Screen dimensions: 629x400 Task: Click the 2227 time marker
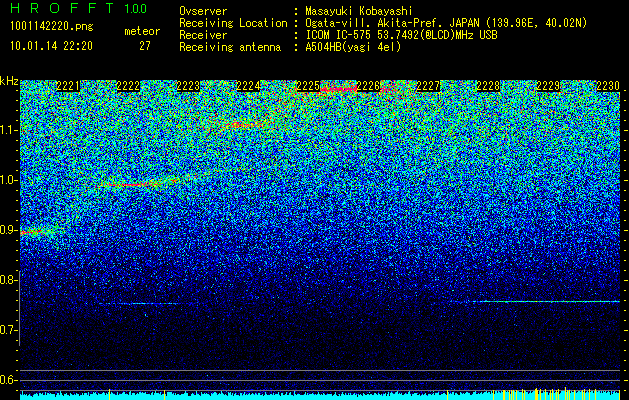tap(428, 86)
